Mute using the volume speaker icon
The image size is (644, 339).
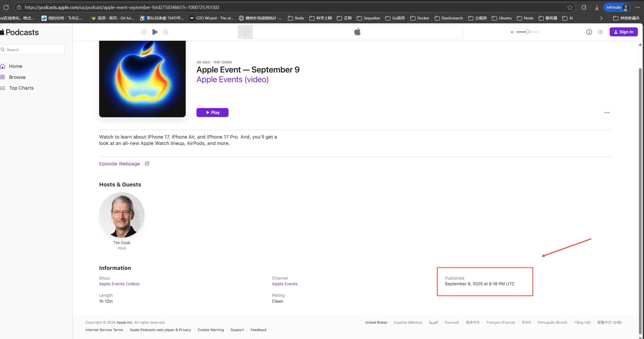(512, 32)
